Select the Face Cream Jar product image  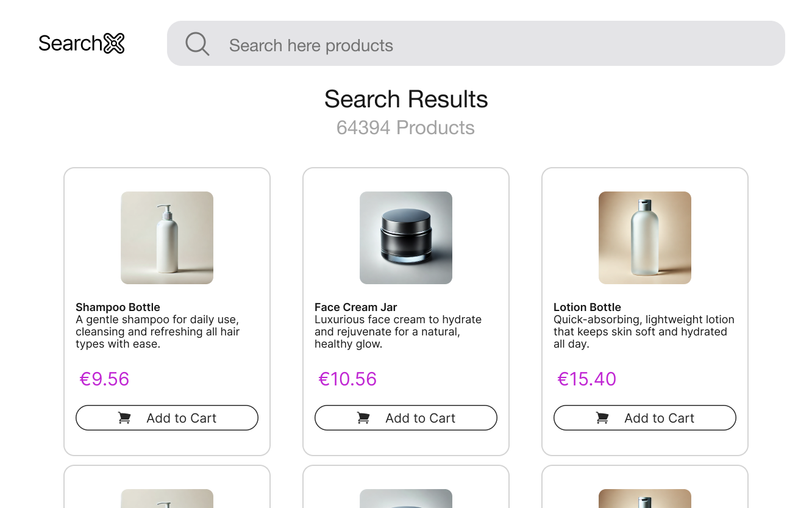click(x=405, y=237)
